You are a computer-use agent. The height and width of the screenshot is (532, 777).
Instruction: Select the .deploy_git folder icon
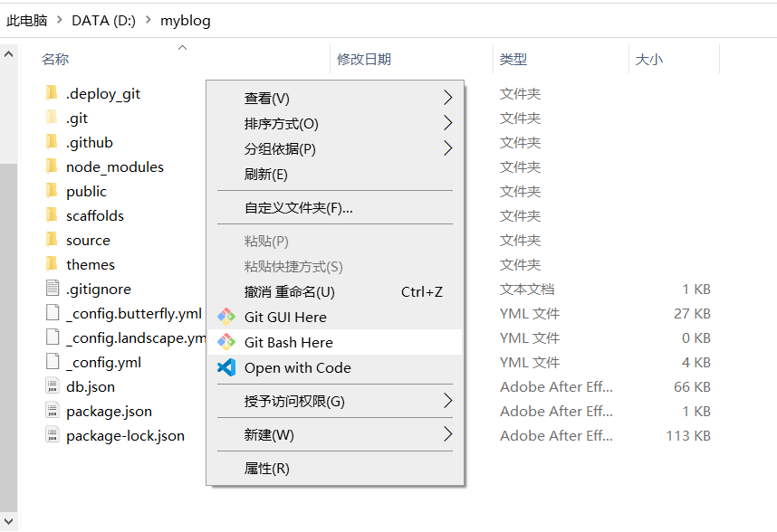[52, 93]
